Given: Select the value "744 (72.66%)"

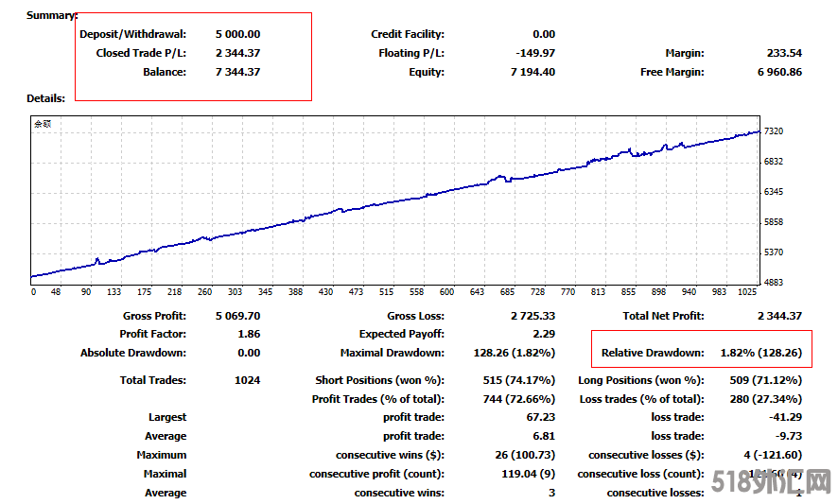Looking at the screenshot, I should (519, 399).
